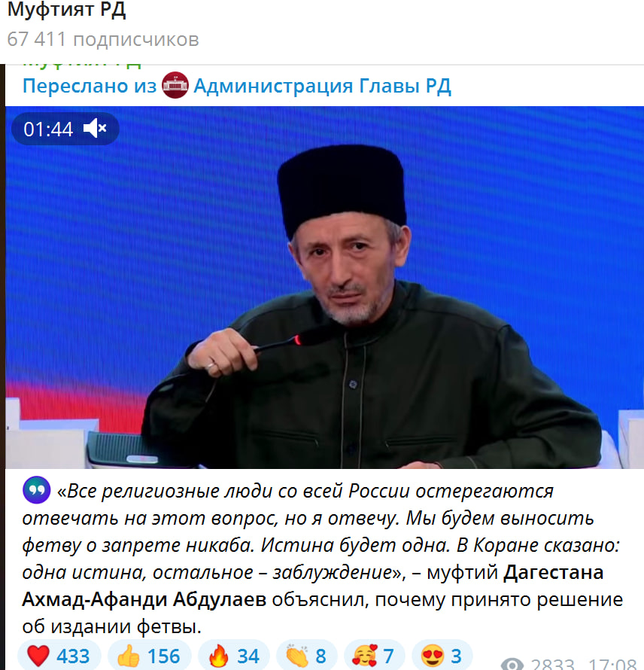The image size is (644, 670).
Task: Click the purple quote mark emoji
Action: tap(37, 489)
